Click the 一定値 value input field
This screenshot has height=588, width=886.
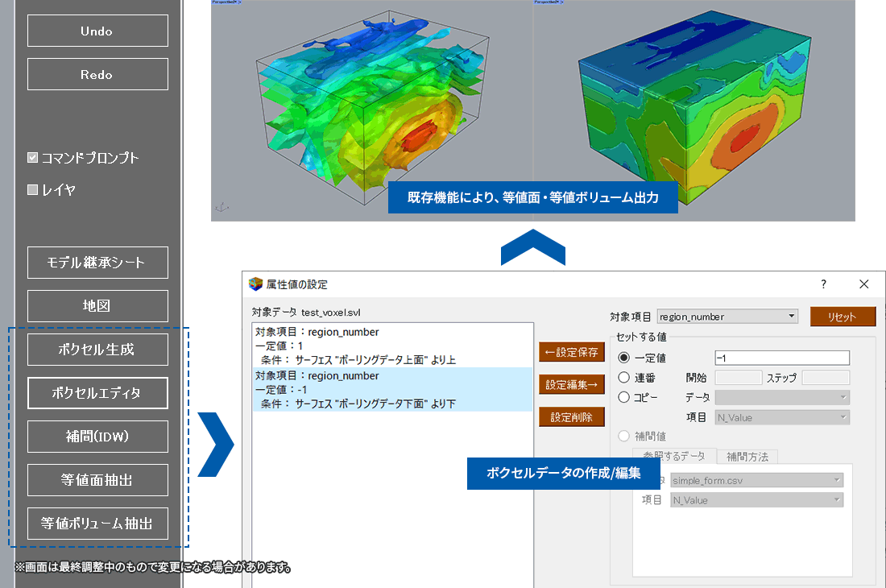(781, 358)
